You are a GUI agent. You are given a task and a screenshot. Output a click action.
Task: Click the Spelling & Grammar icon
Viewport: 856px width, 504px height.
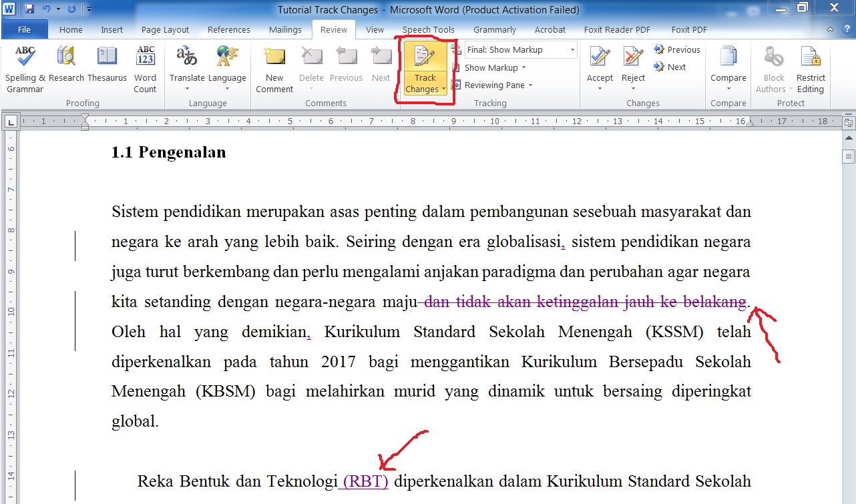pos(25,58)
